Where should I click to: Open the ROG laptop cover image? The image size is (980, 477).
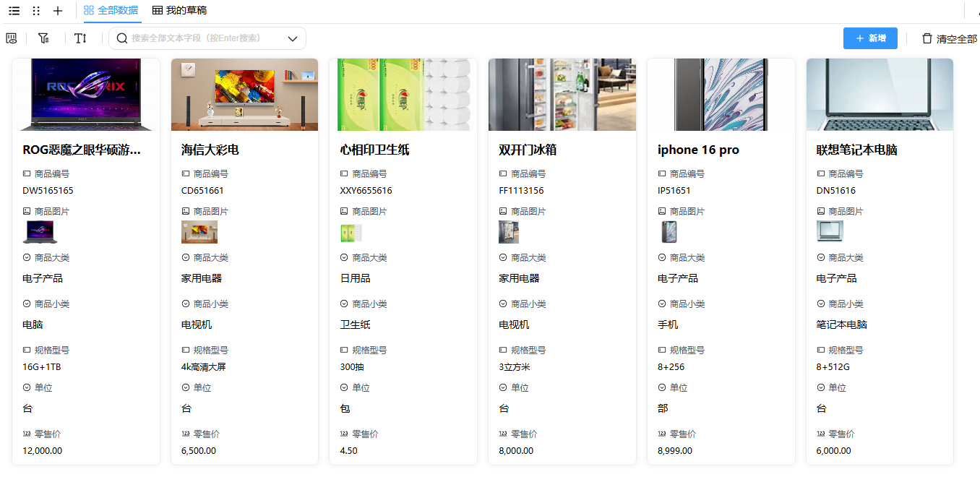tap(86, 95)
